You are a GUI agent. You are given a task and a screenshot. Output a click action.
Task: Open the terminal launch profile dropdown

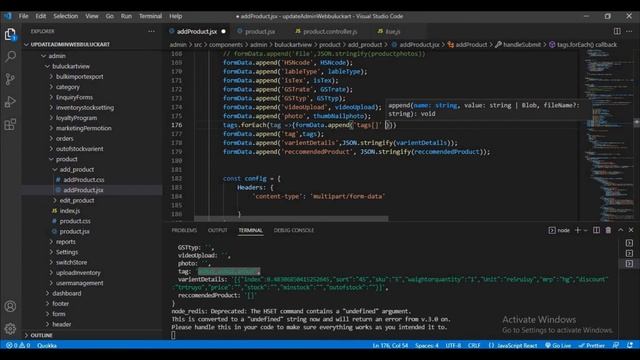click(585, 230)
